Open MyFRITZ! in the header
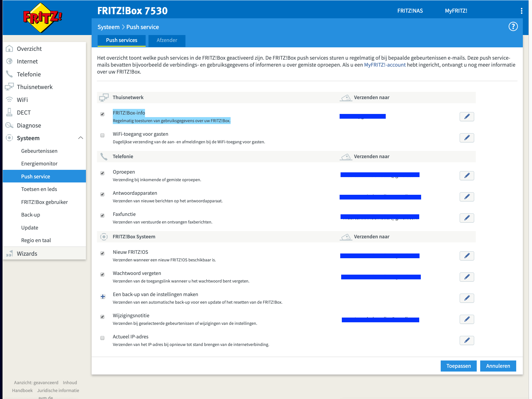This screenshot has height=399, width=532. [x=456, y=11]
